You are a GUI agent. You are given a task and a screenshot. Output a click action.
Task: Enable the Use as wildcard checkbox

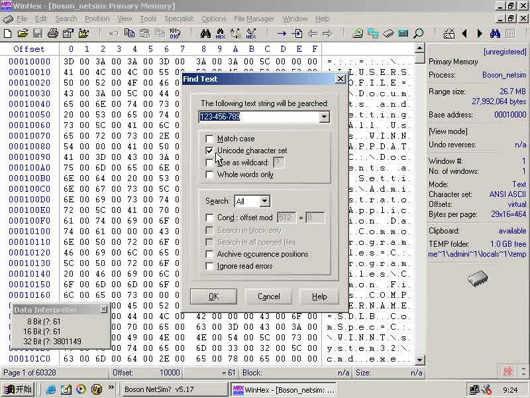209,163
